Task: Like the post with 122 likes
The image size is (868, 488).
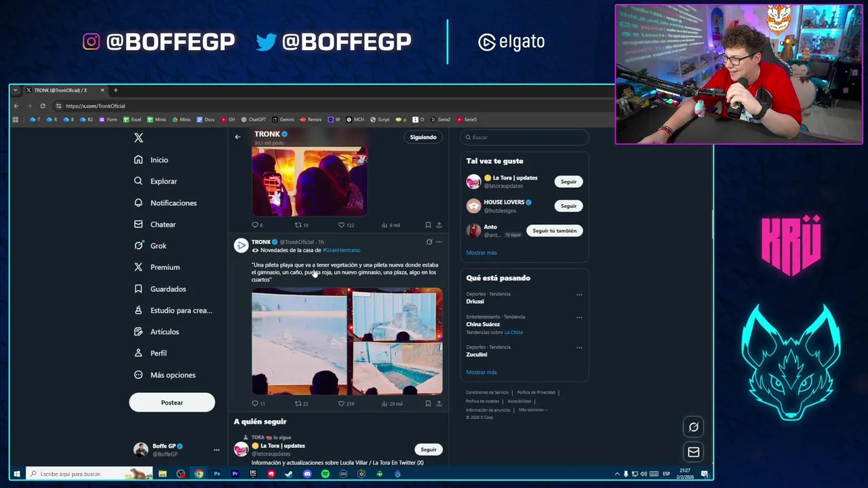Action: click(346, 225)
